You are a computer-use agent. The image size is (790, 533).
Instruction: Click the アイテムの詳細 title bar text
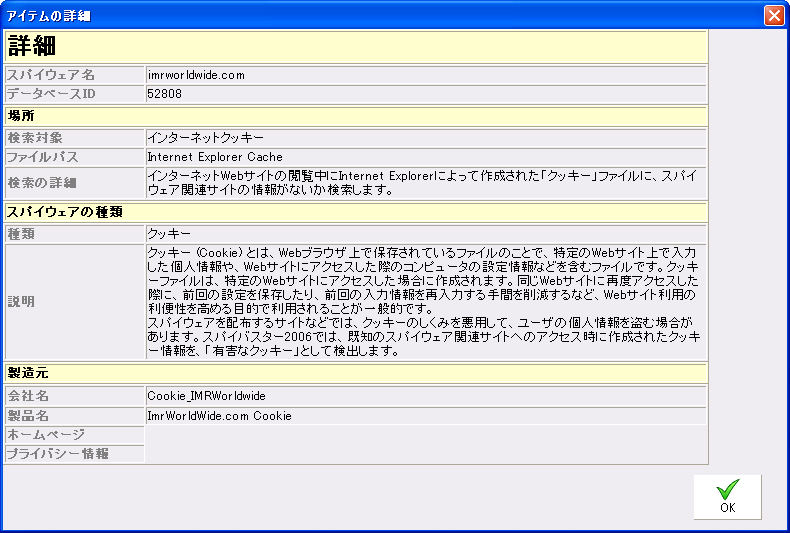pos(48,16)
